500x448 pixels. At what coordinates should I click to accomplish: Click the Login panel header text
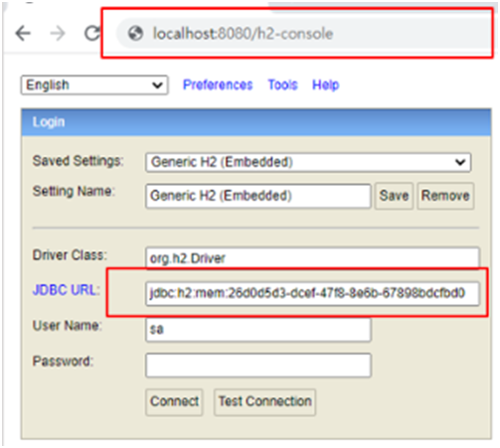(49, 122)
